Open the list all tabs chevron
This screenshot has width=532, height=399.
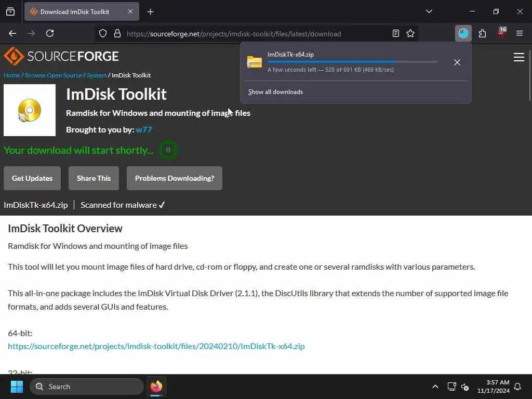point(429,11)
